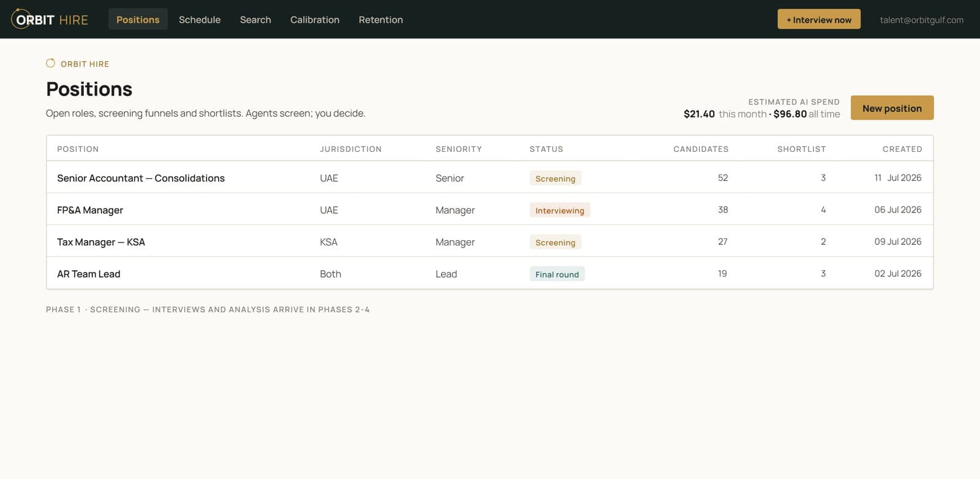This screenshot has width=980, height=479.
Task: Click Manager seniority in the Tax Manager row
Action: pyautogui.click(x=455, y=242)
